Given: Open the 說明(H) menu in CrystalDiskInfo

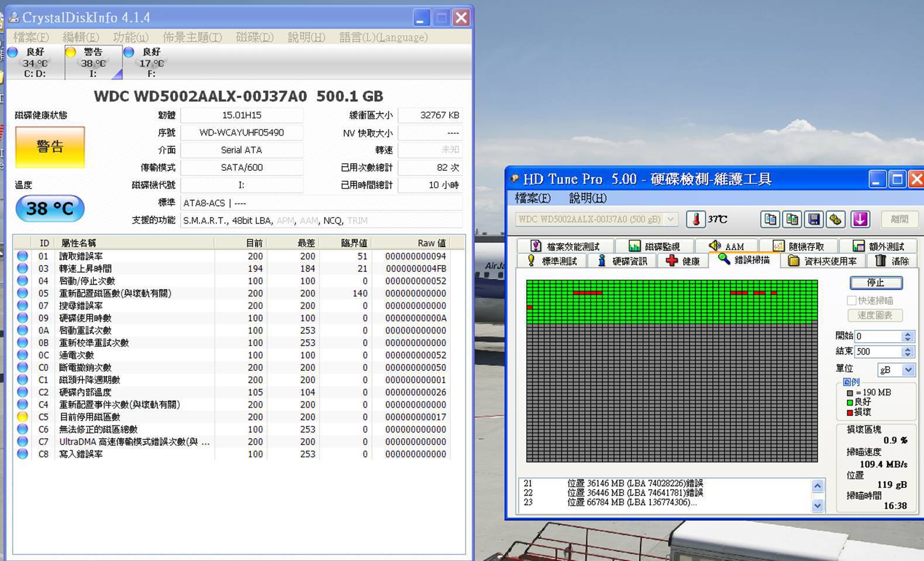Looking at the screenshot, I should click(306, 37).
